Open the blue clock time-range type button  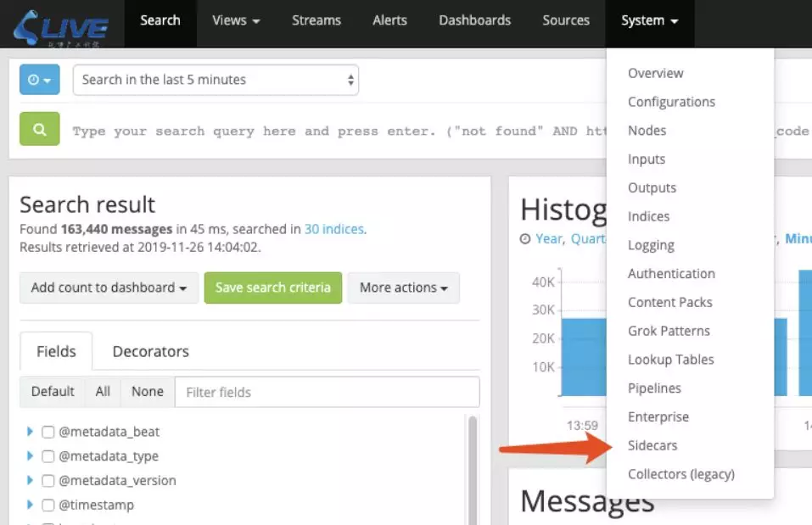(x=39, y=80)
